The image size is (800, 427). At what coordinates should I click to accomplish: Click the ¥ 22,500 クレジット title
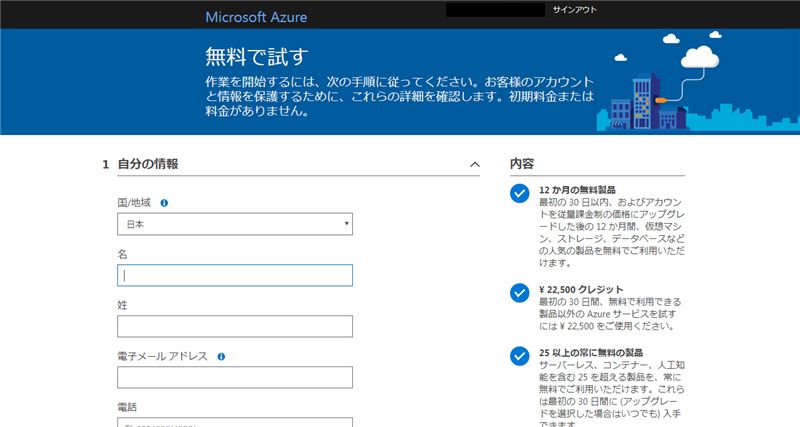(581, 289)
